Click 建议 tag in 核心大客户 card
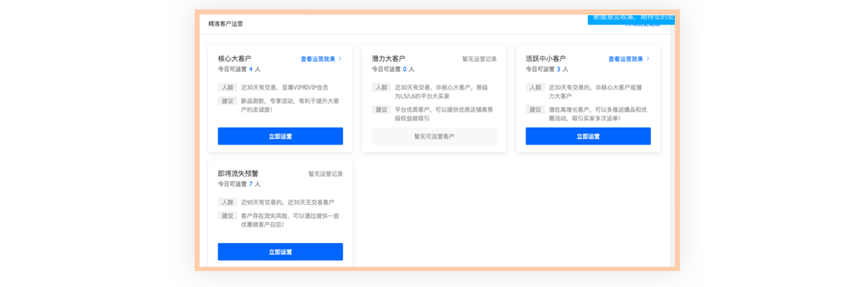The width and height of the screenshot is (868, 287). coord(228,100)
